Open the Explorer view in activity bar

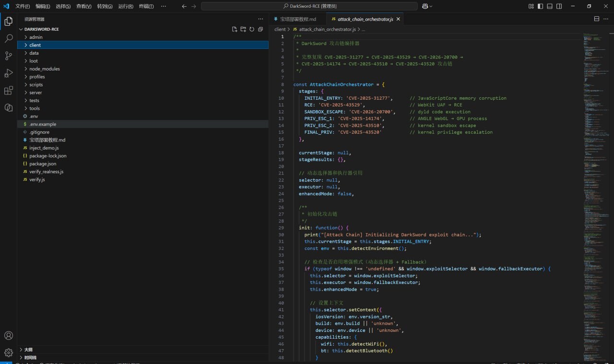tap(9, 21)
